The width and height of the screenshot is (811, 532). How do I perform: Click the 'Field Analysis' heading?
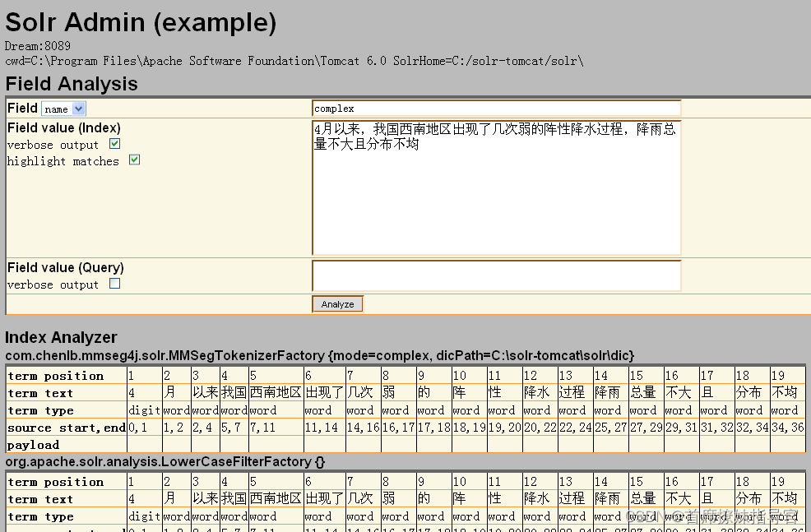tap(72, 84)
